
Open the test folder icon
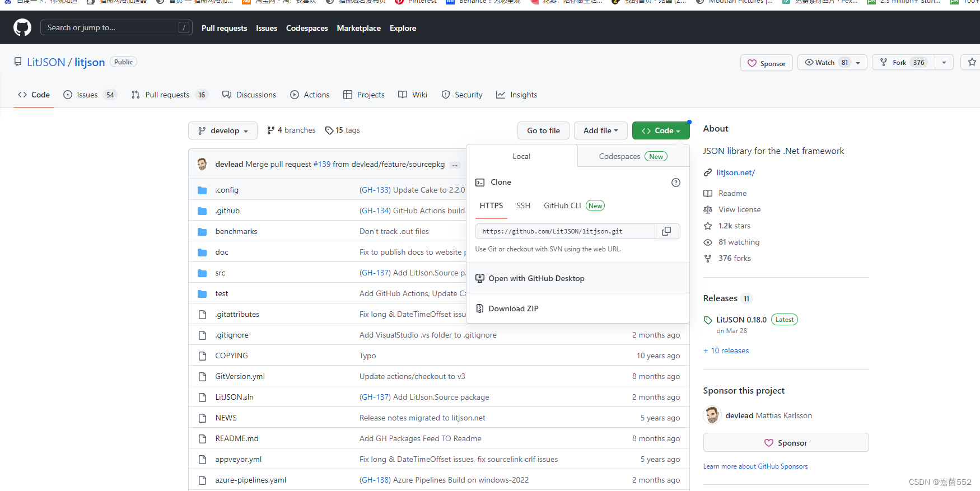pyautogui.click(x=202, y=294)
